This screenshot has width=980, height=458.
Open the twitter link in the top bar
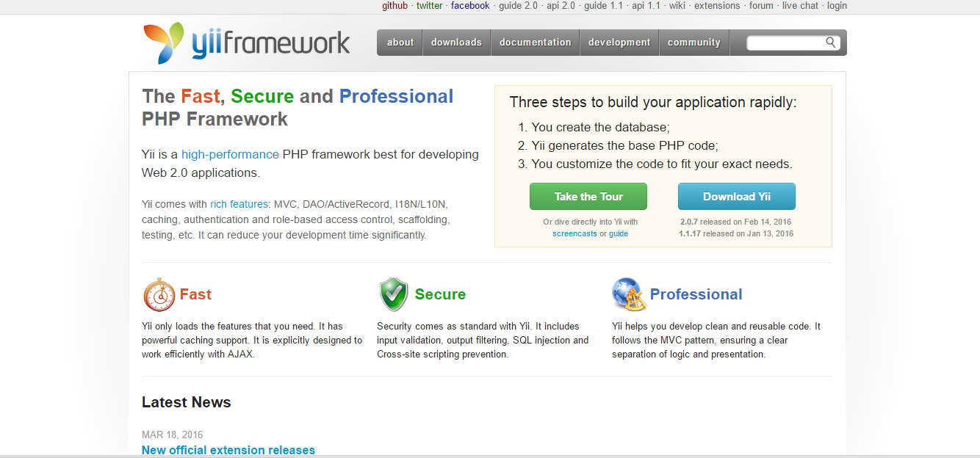pyautogui.click(x=429, y=6)
